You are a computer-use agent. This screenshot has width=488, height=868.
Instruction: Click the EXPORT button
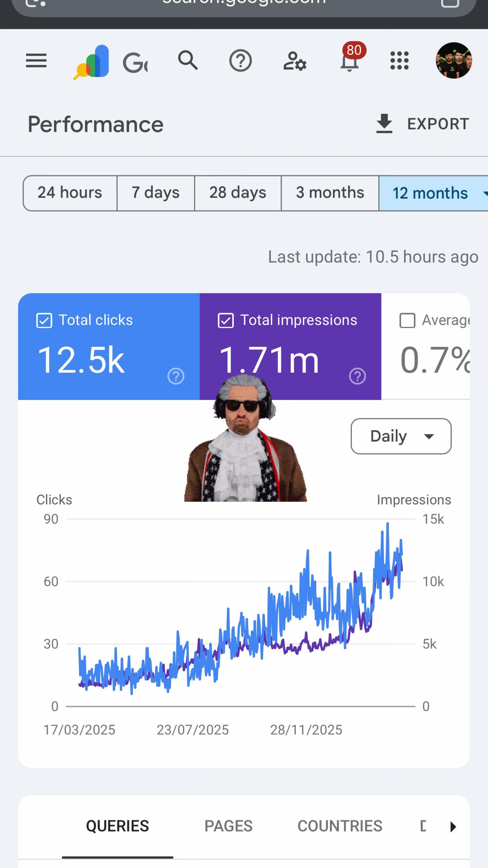click(423, 124)
